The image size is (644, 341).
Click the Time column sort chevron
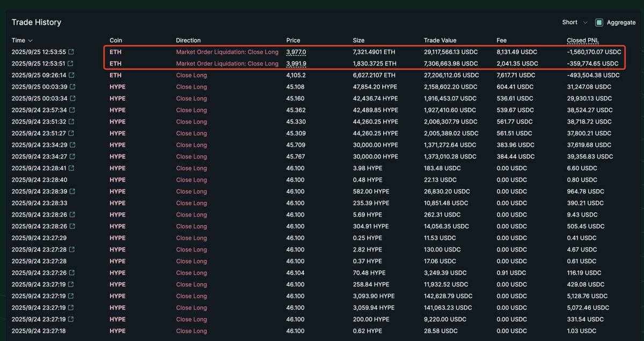pyautogui.click(x=30, y=40)
